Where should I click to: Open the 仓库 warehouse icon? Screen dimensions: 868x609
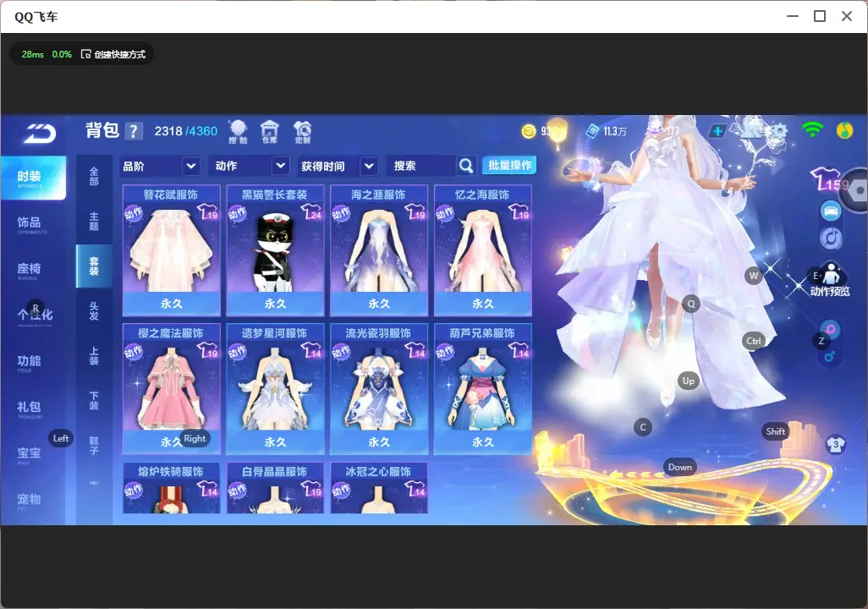[x=270, y=132]
